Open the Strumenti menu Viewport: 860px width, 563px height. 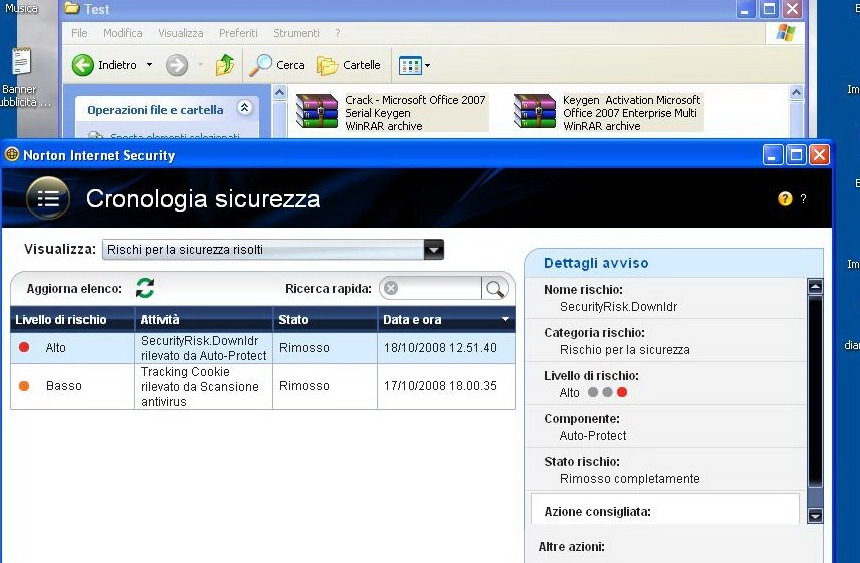click(x=296, y=33)
